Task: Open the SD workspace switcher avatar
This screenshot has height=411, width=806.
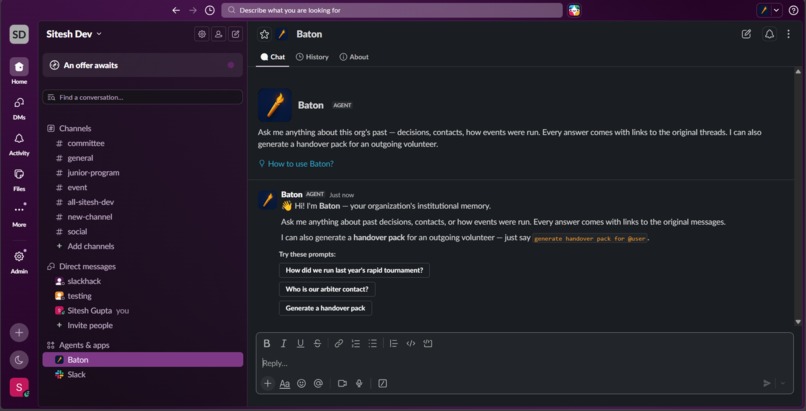Action: pos(19,34)
